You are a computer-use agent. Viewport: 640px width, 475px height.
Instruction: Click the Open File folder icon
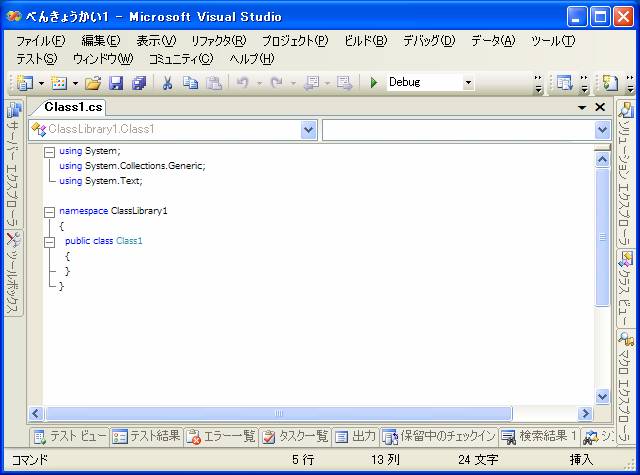92,83
